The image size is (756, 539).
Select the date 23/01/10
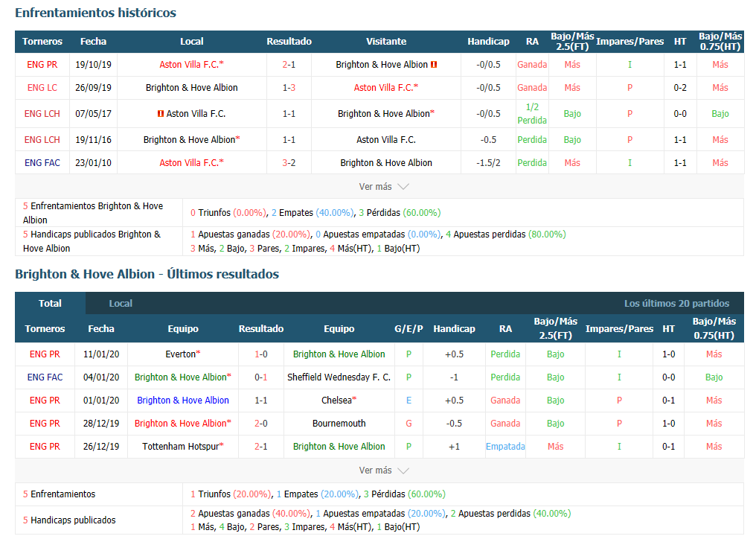click(x=93, y=163)
